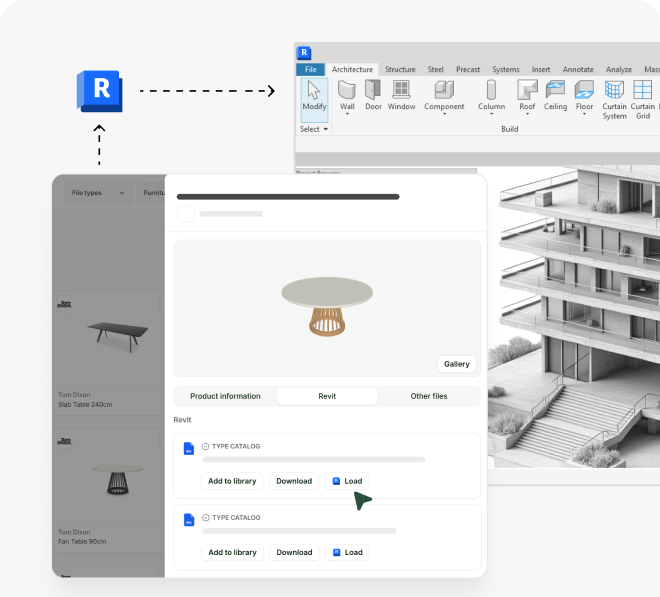Select the Curtain Grid tool
The width and height of the screenshot is (660, 597).
click(643, 100)
